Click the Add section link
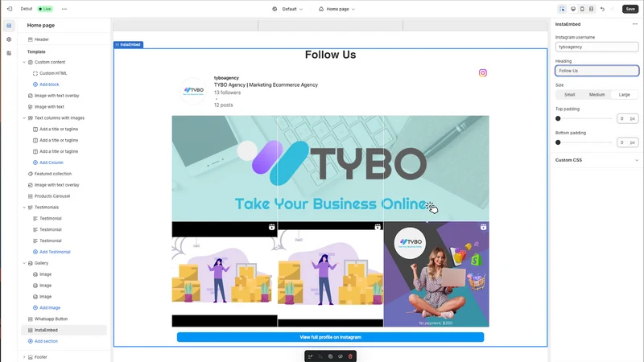Viewport: 644px width, 362px height. click(46, 341)
